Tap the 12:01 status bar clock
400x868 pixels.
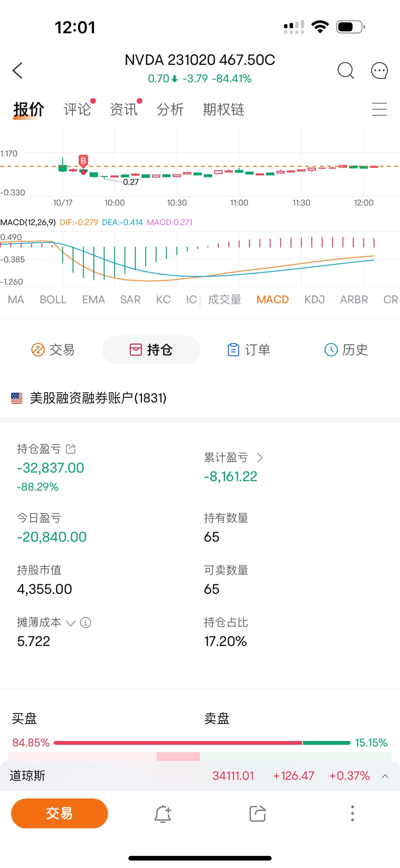[x=75, y=27]
